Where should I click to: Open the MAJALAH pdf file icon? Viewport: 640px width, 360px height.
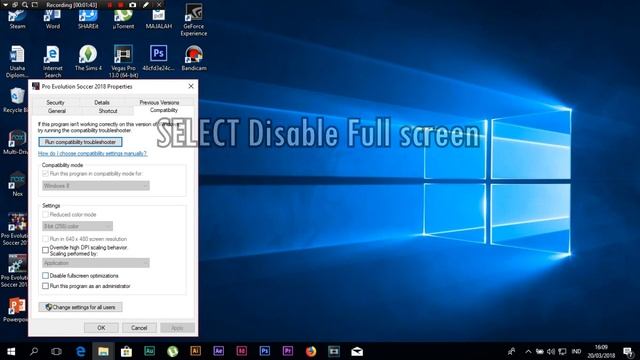tap(159, 20)
